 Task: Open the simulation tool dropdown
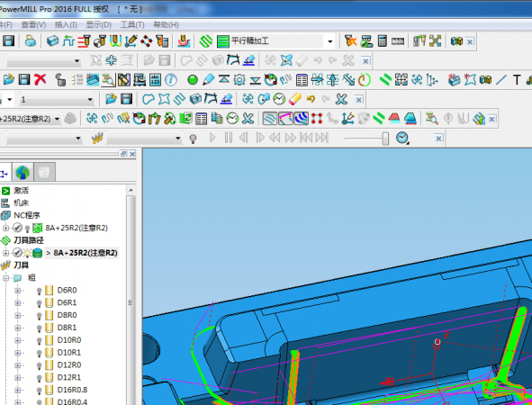(x=177, y=139)
